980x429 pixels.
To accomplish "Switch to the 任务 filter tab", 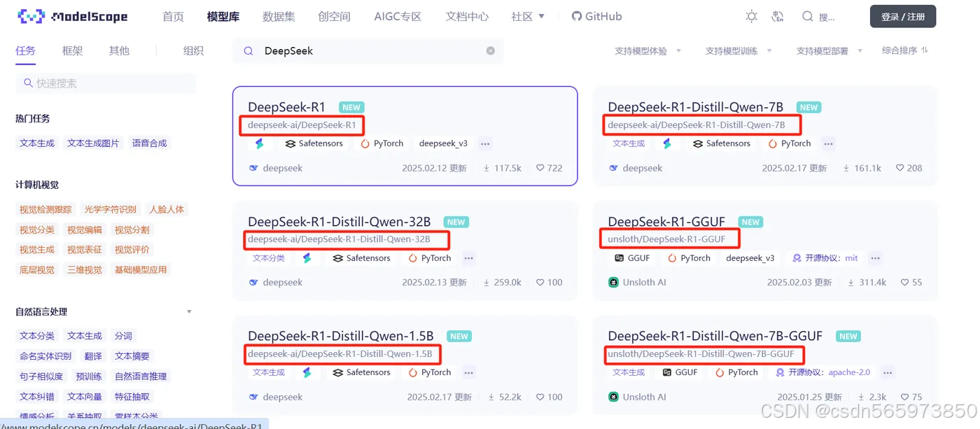I will tap(25, 50).
